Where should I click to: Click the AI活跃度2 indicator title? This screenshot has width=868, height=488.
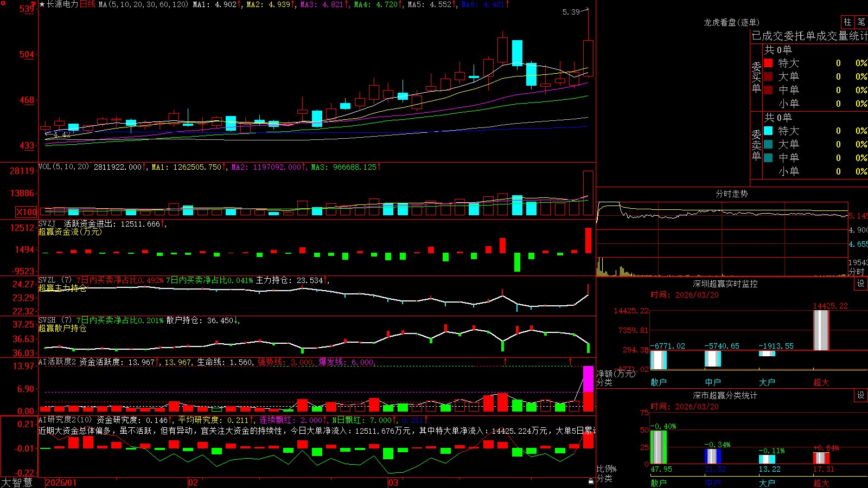pyautogui.click(x=57, y=362)
